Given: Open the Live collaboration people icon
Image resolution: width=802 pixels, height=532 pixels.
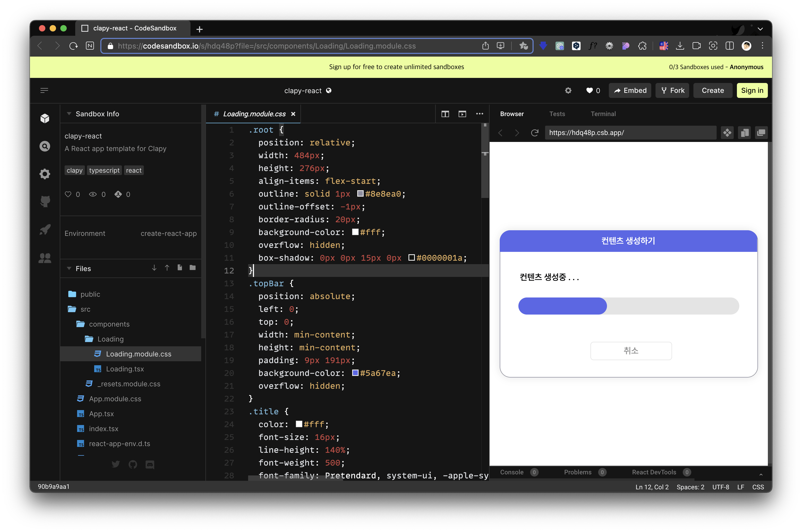Looking at the screenshot, I should coord(45,258).
